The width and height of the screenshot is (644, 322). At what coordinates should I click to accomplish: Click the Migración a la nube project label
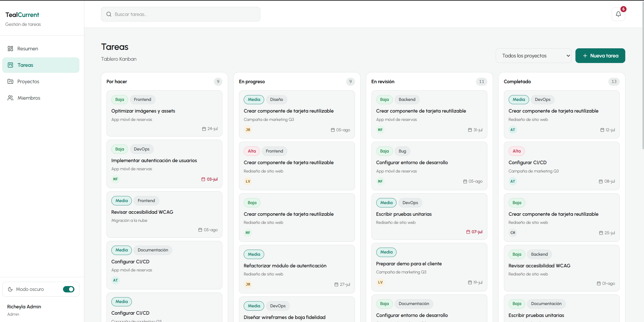[x=129, y=220]
